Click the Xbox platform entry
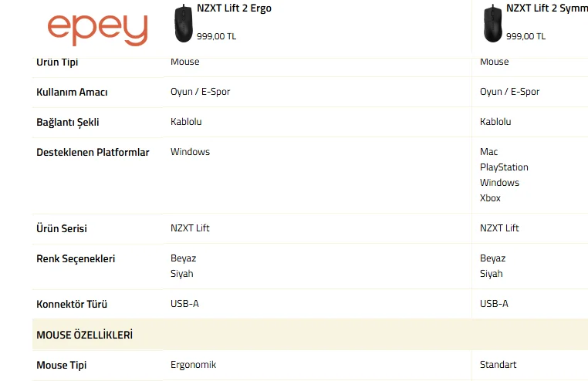 point(490,197)
